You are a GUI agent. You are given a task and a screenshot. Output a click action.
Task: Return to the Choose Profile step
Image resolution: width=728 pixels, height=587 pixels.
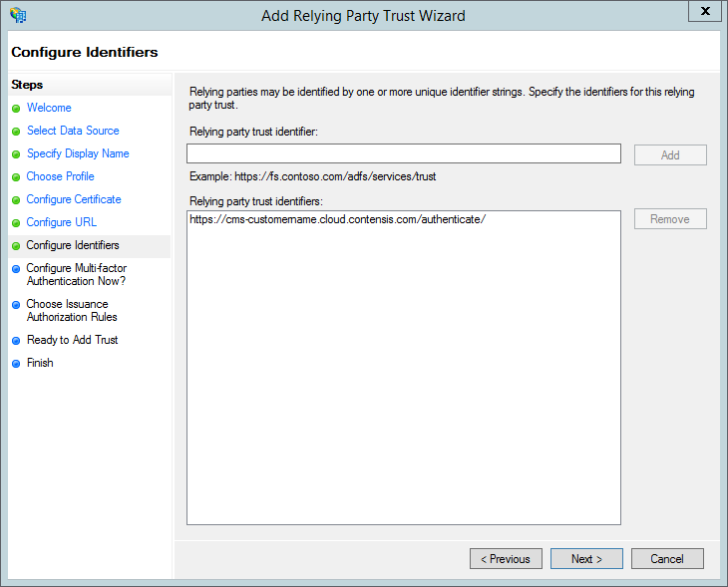click(x=61, y=176)
